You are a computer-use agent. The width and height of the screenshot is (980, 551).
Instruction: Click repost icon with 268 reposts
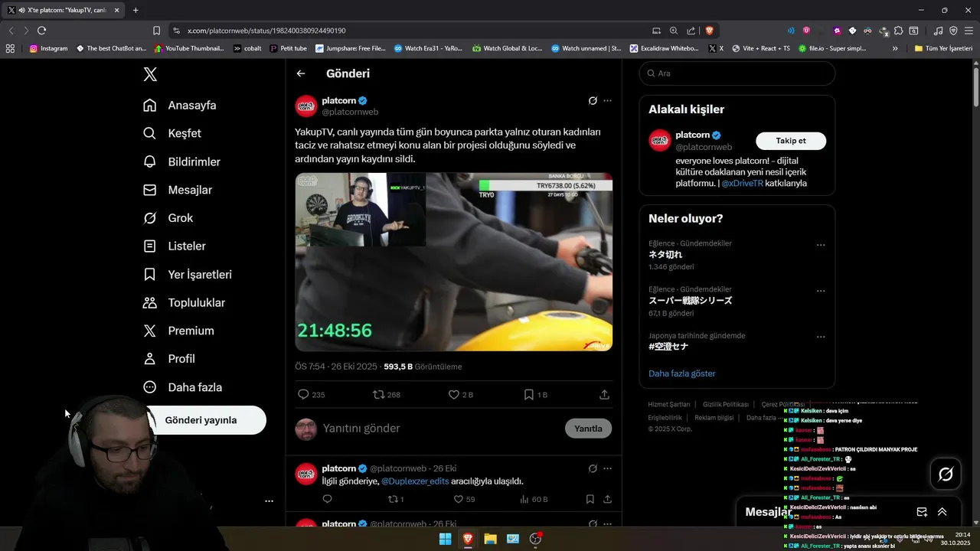pos(378,395)
